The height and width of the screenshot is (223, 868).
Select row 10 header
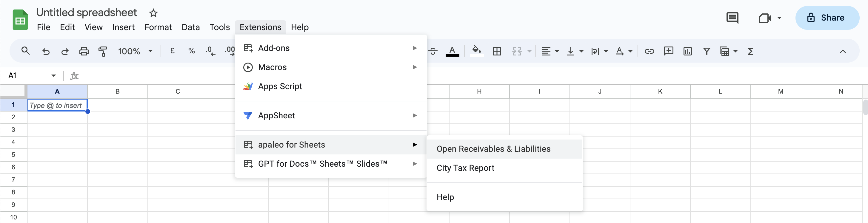(x=13, y=217)
